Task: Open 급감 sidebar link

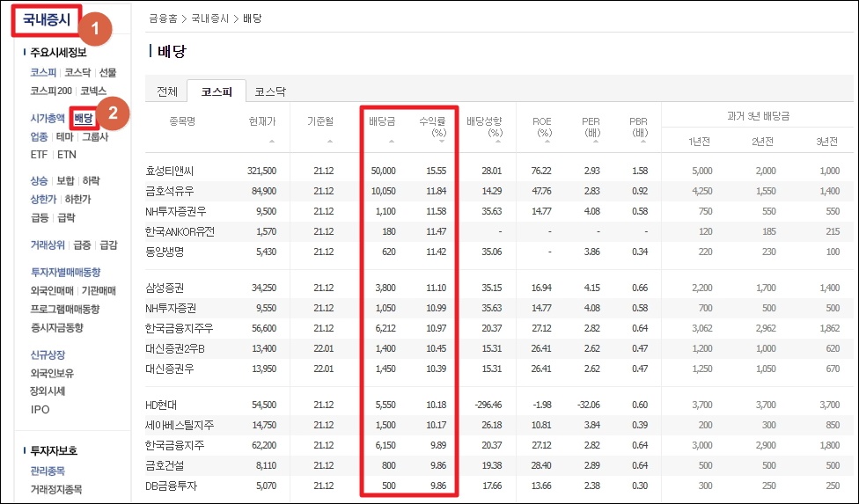Action: point(108,245)
